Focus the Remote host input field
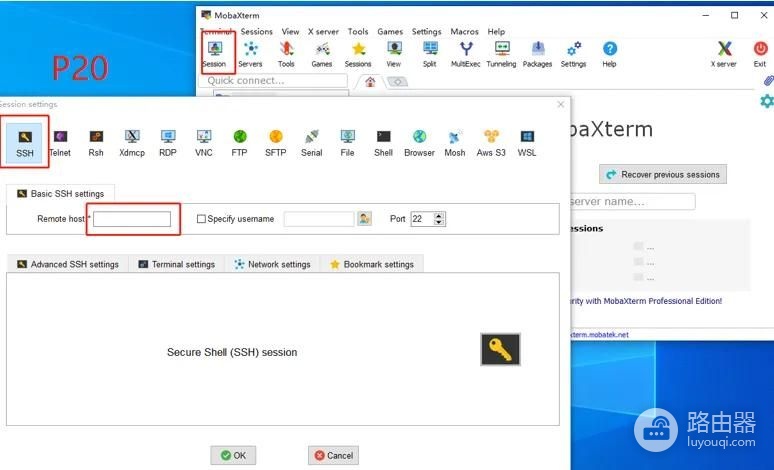This screenshot has width=774, height=470. [132, 219]
